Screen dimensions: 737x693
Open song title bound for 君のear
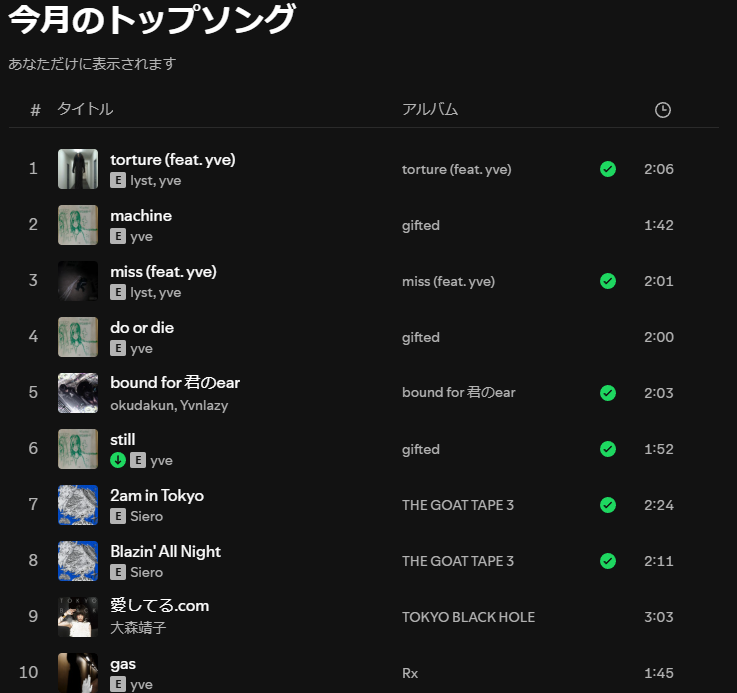pos(175,383)
